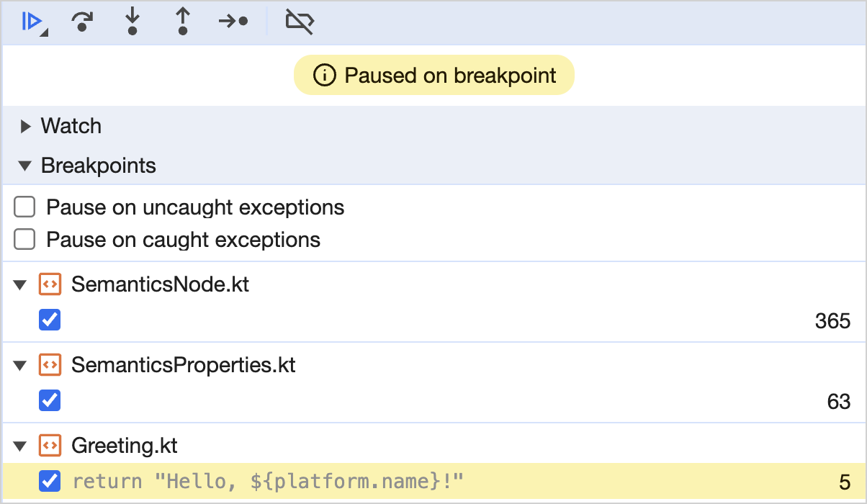Screen dimensions: 867x504
Task: Resume script execution
Action: [x=32, y=22]
